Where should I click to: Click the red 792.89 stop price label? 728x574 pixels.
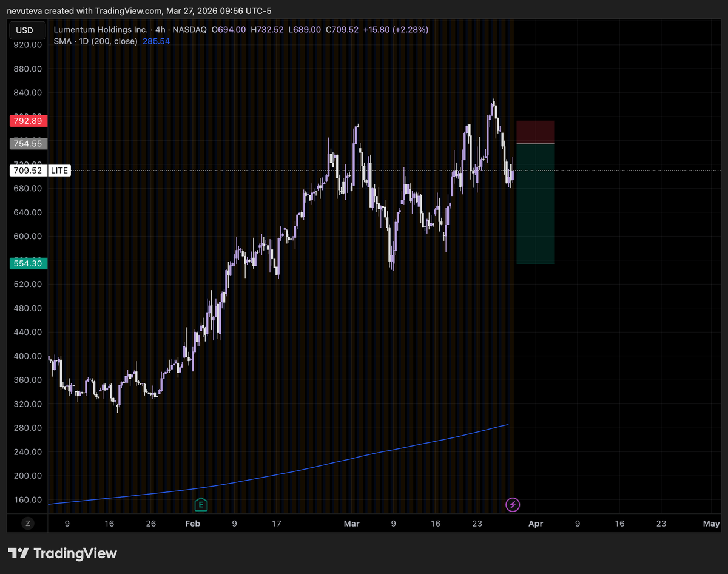click(29, 121)
